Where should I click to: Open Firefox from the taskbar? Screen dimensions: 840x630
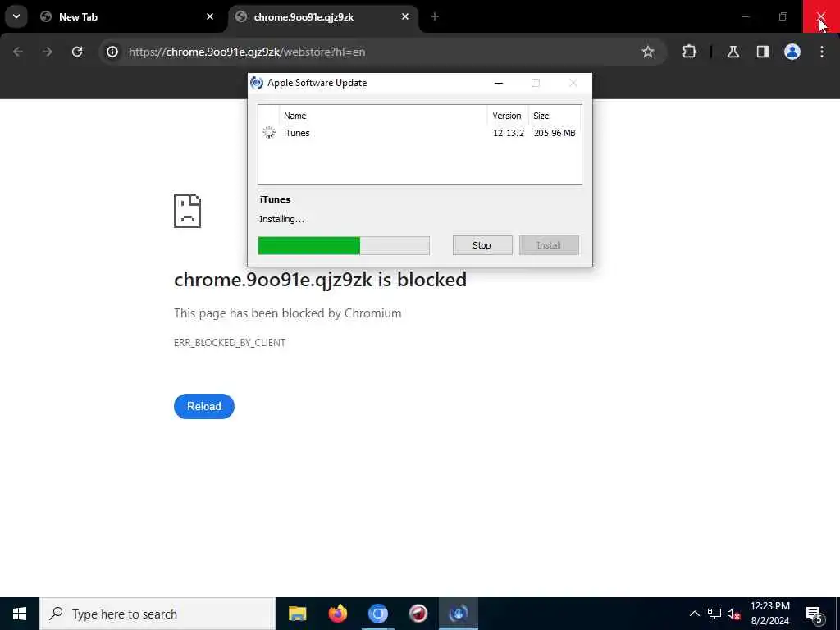[337, 614]
